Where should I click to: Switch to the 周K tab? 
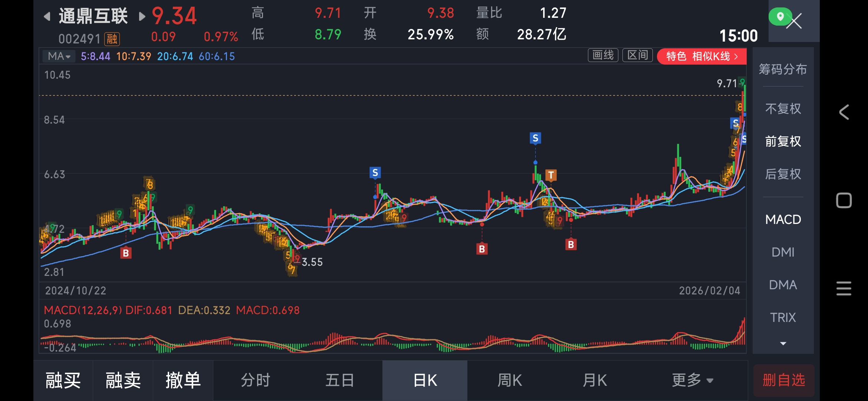(509, 380)
